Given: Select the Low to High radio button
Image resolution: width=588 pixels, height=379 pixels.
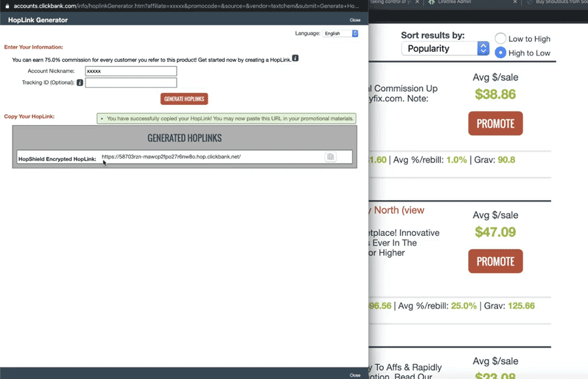Looking at the screenshot, I should click(x=500, y=38).
